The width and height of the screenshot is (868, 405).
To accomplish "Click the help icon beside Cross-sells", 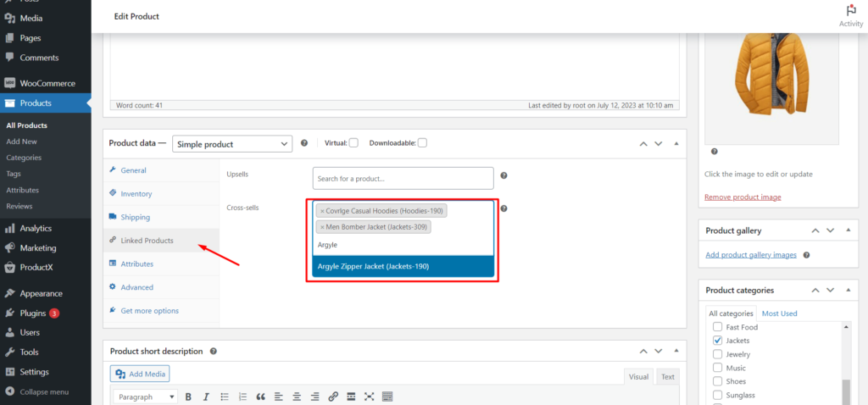I will [504, 208].
